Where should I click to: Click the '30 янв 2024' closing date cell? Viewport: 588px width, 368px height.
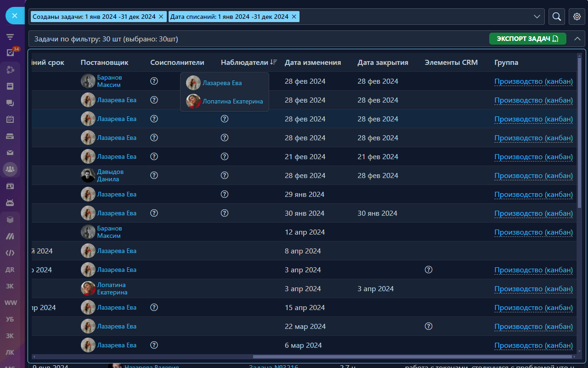click(378, 213)
